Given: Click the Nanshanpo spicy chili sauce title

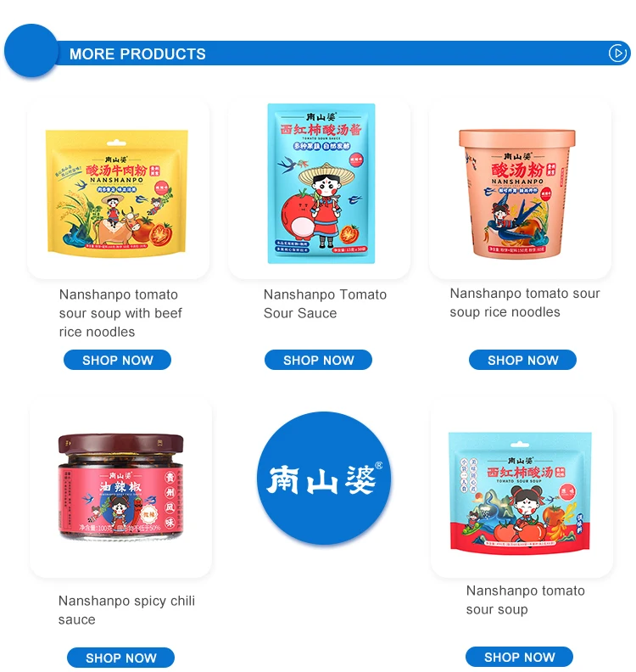Looking at the screenshot, I should [x=126, y=610].
